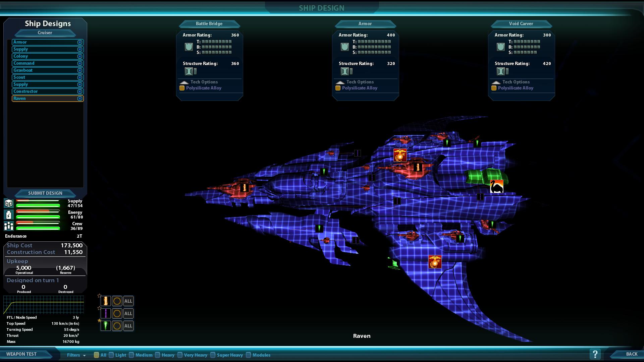Viewport: 644px width, 362px height.
Task: Select the green plasma weapon icon
Action: pos(105,326)
